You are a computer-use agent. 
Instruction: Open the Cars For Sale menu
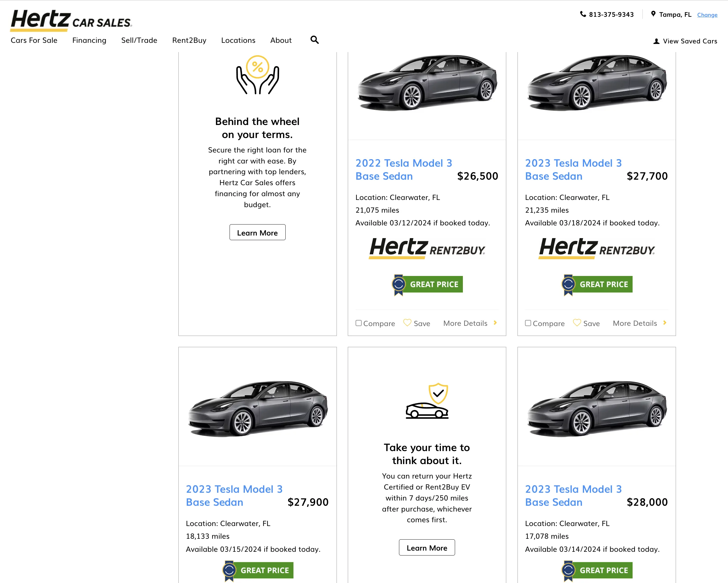(x=34, y=41)
